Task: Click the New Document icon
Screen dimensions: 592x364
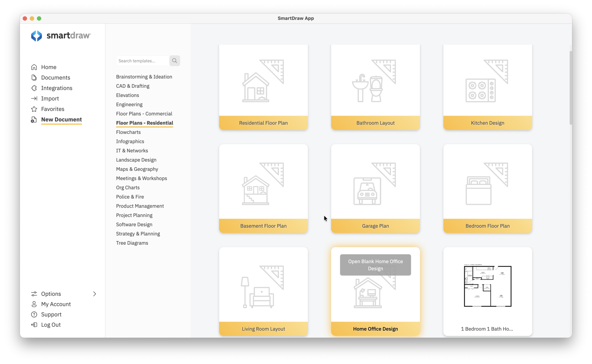Action: click(34, 120)
